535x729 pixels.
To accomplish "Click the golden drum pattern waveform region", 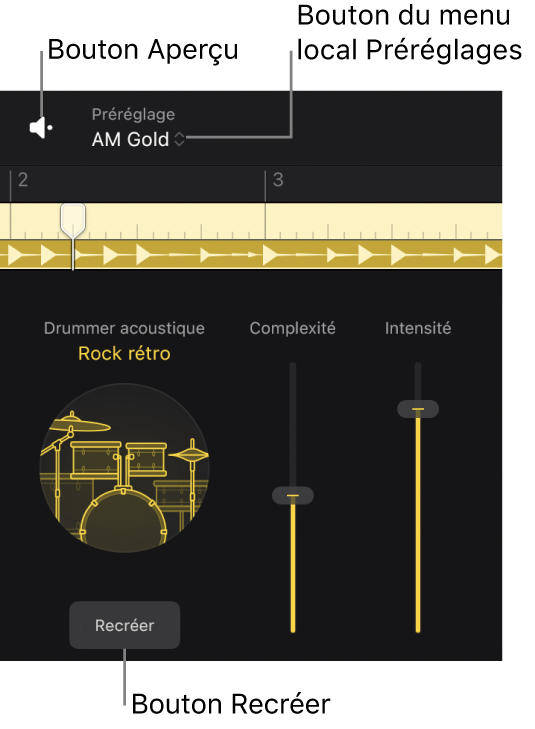I will coord(251,254).
